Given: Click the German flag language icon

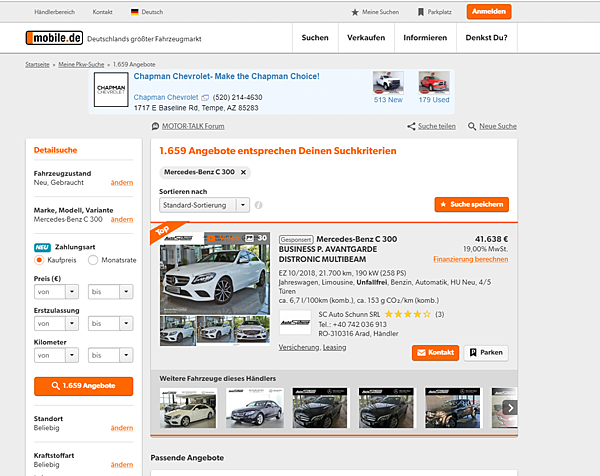Looking at the screenshot, I should coord(134,12).
